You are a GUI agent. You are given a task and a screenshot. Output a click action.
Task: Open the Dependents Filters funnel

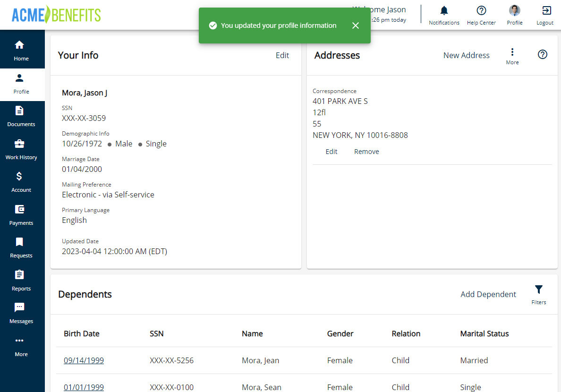pos(539,290)
